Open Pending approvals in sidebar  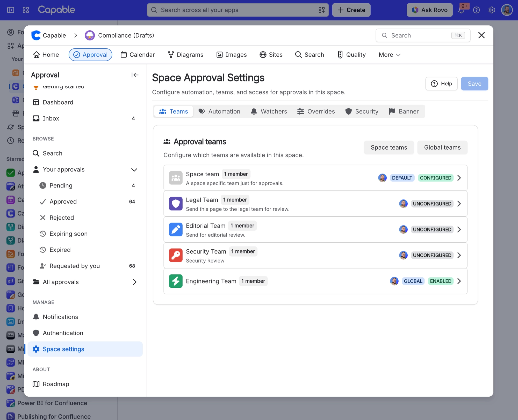point(85,186)
